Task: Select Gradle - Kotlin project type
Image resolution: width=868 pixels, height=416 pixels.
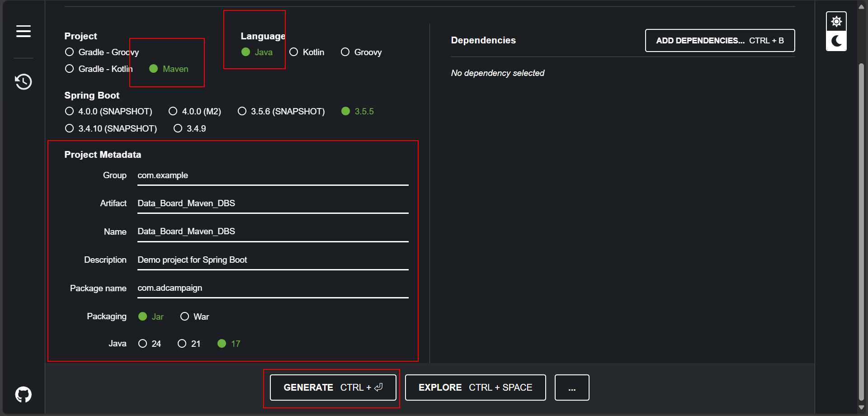Action: pos(99,69)
